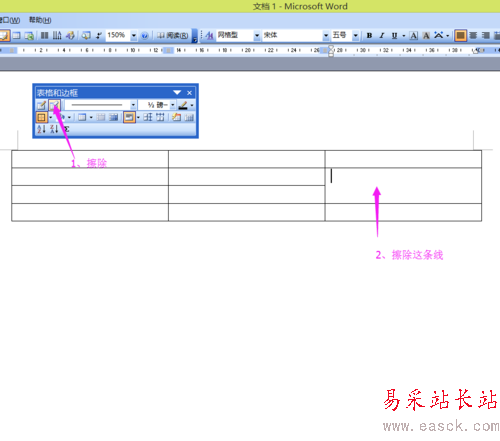Click the Center alignment icon
500x441 pixels.
click(473, 35)
